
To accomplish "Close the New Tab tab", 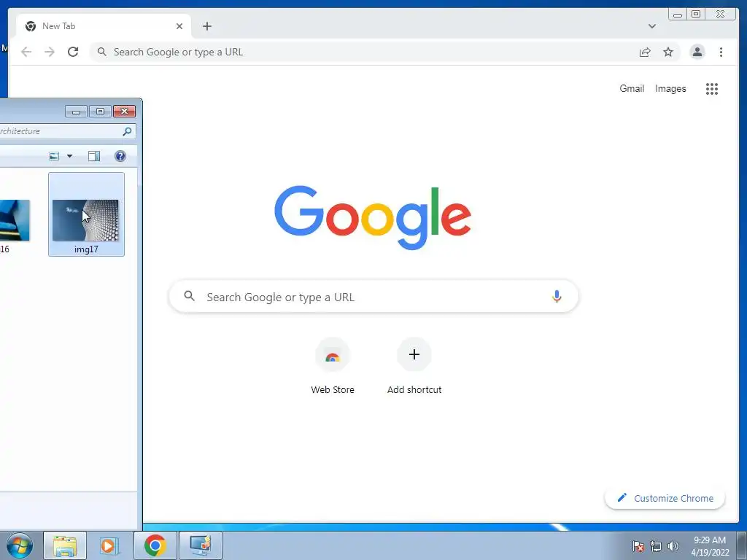I will [x=179, y=26].
